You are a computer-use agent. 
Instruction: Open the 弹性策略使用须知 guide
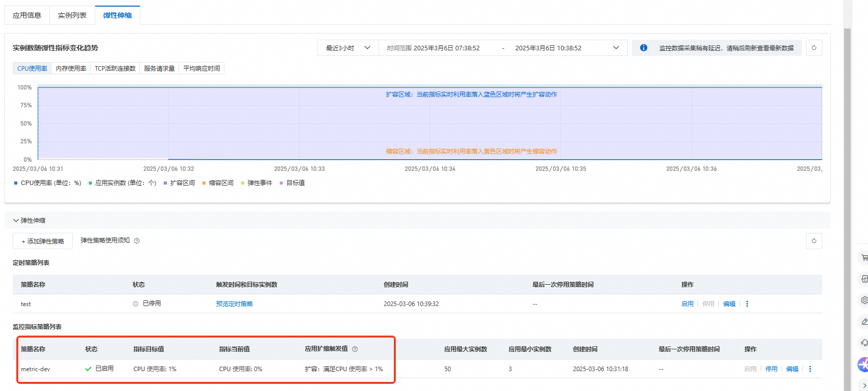click(x=105, y=240)
